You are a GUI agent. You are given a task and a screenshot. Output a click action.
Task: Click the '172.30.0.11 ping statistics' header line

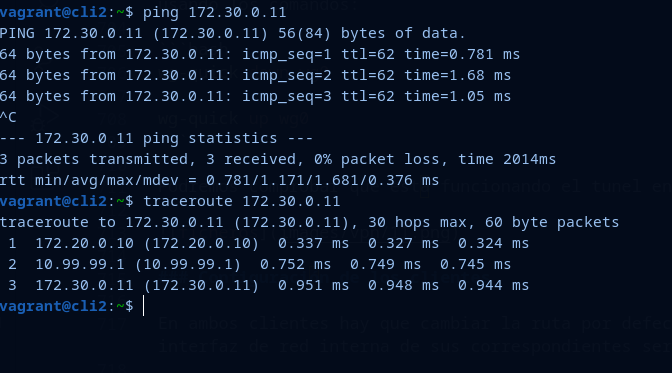coord(156,138)
